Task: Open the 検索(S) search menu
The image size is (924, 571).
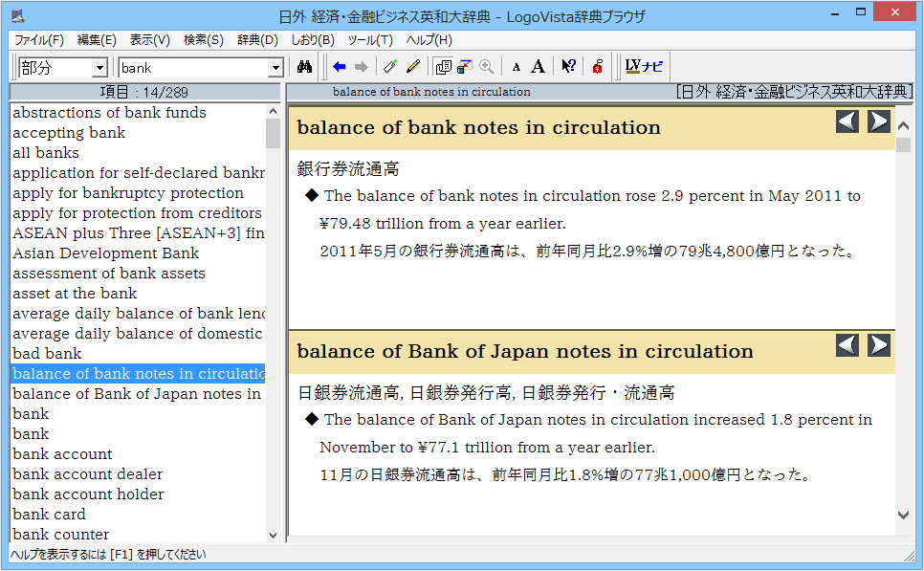Action: tap(203, 40)
